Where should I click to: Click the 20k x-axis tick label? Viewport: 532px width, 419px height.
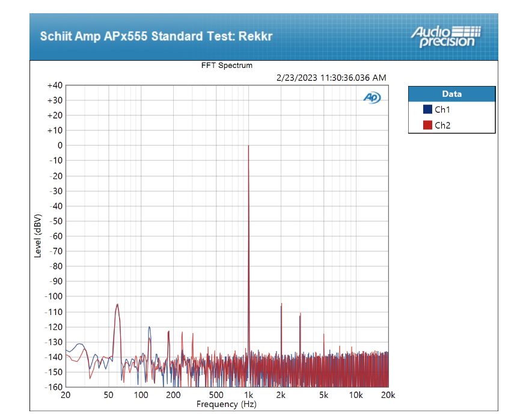[388, 395]
